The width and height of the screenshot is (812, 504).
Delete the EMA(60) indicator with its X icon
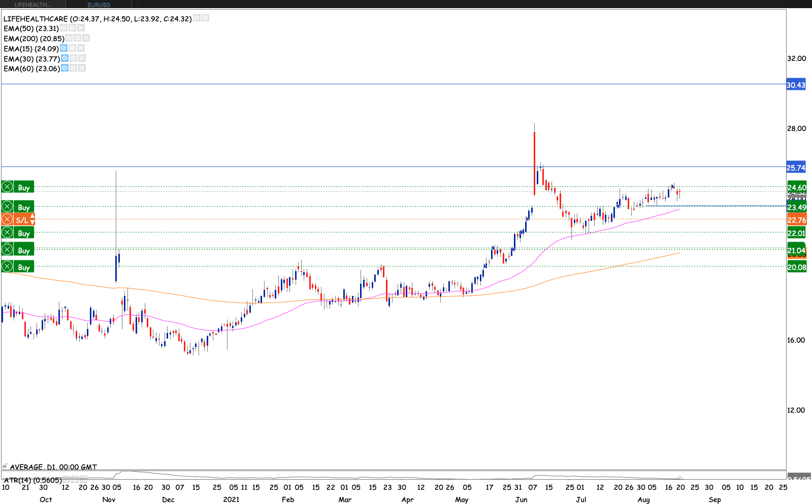coord(82,68)
